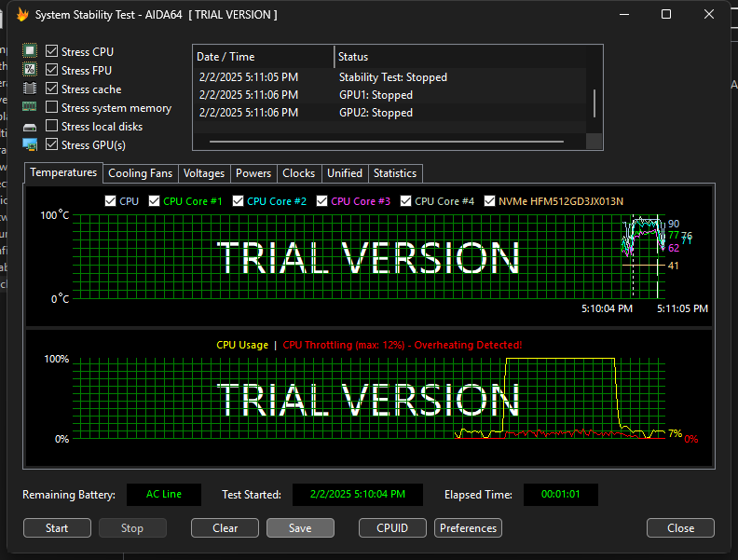The image size is (738, 560).
Task: Open the Preferences dialog
Action: click(x=468, y=528)
